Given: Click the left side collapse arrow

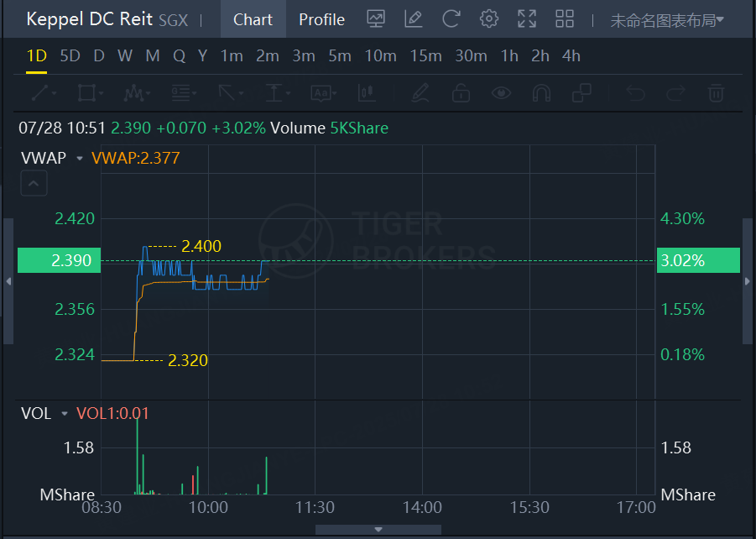Looking at the screenshot, I should pos(8,281).
